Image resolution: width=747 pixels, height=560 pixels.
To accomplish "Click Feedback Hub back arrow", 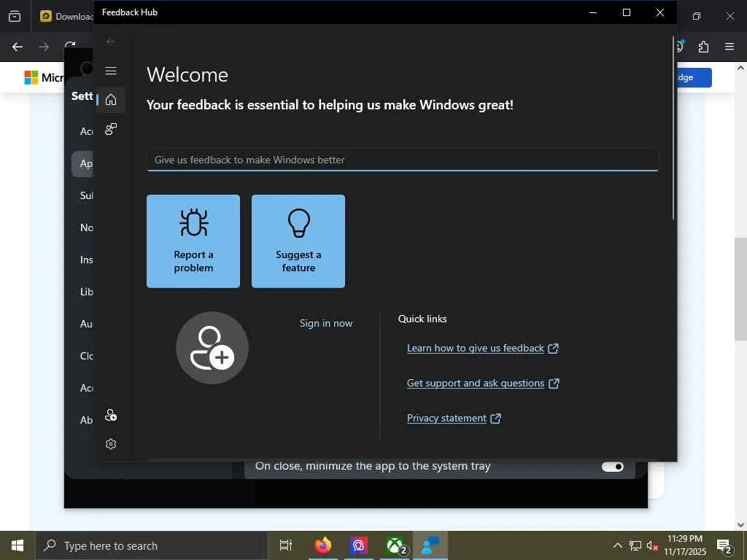I will [111, 42].
